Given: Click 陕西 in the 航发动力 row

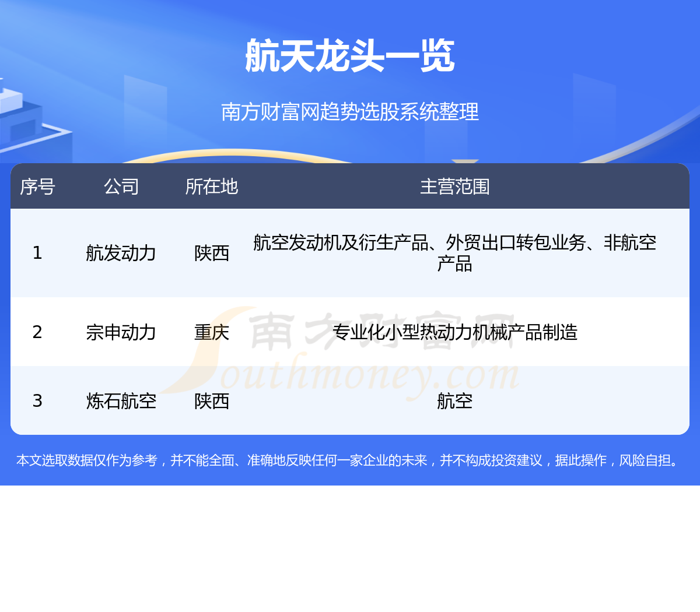Looking at the screenshot, I should click(212, 253).
